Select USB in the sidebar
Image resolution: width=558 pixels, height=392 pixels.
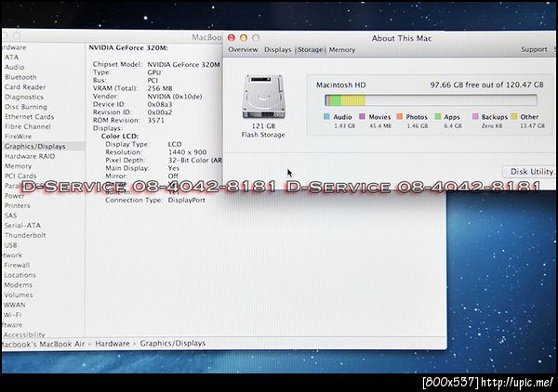tap(10, 245)
